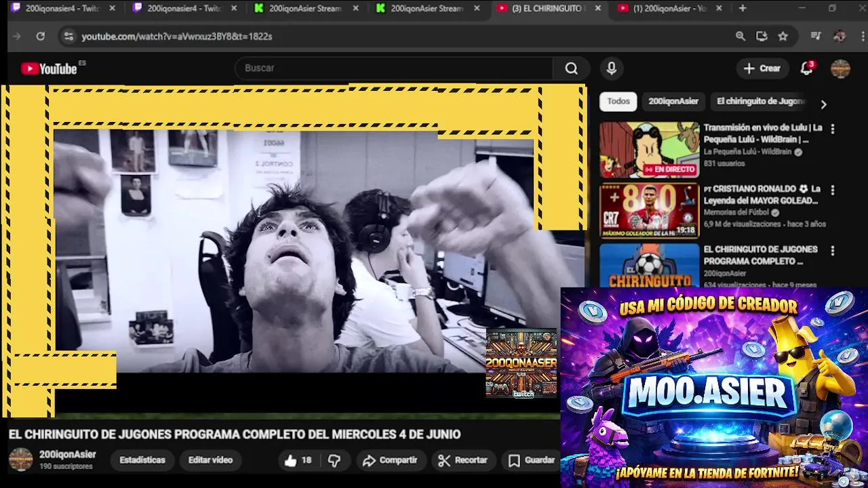Screen dimensions: 868x488
Task: Dislike the video with thumbs down
Action: 334,461
